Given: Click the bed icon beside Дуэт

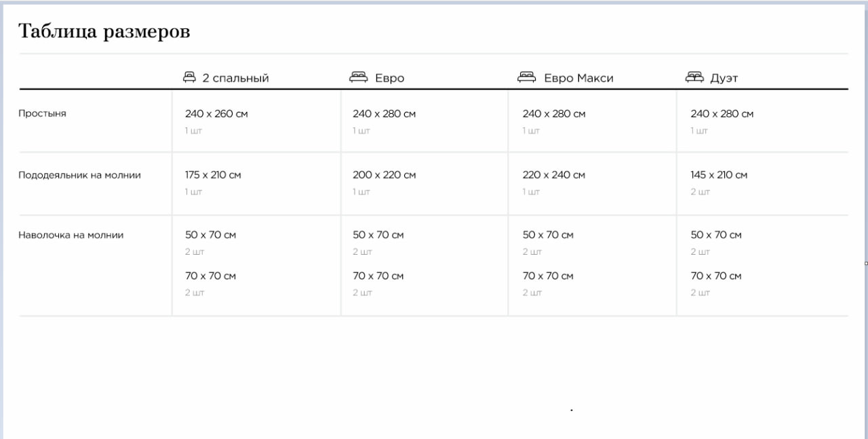Looking at the screenshot, I should click(x=694, y=77).
